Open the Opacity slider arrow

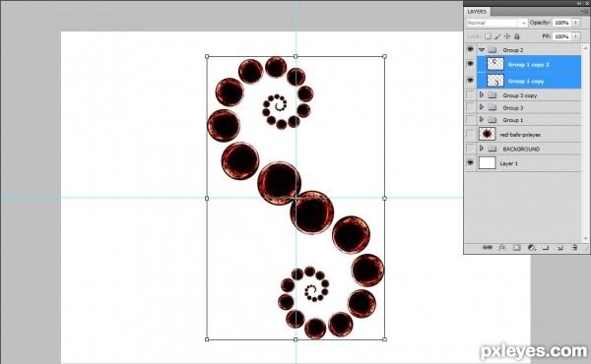(x=576, y=23)
